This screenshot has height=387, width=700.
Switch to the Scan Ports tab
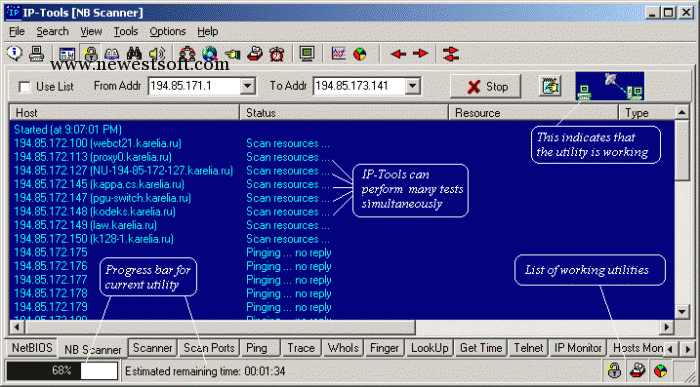click(x=209, y=348)
